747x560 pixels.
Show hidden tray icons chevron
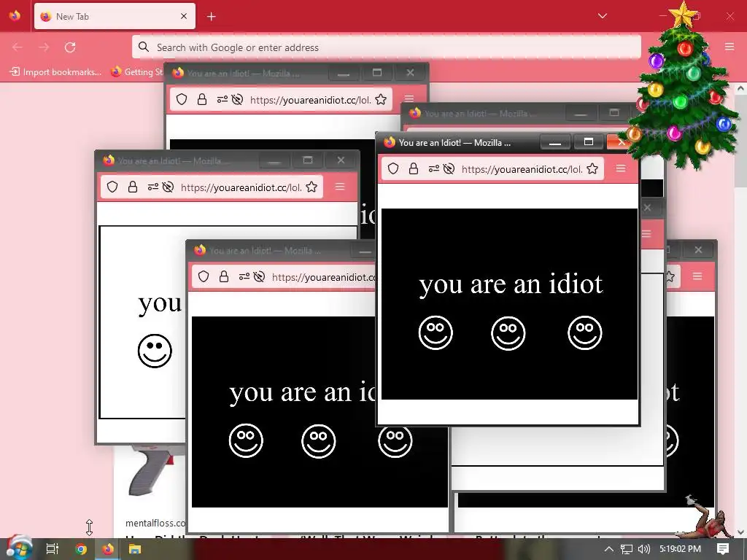(609, 549)
